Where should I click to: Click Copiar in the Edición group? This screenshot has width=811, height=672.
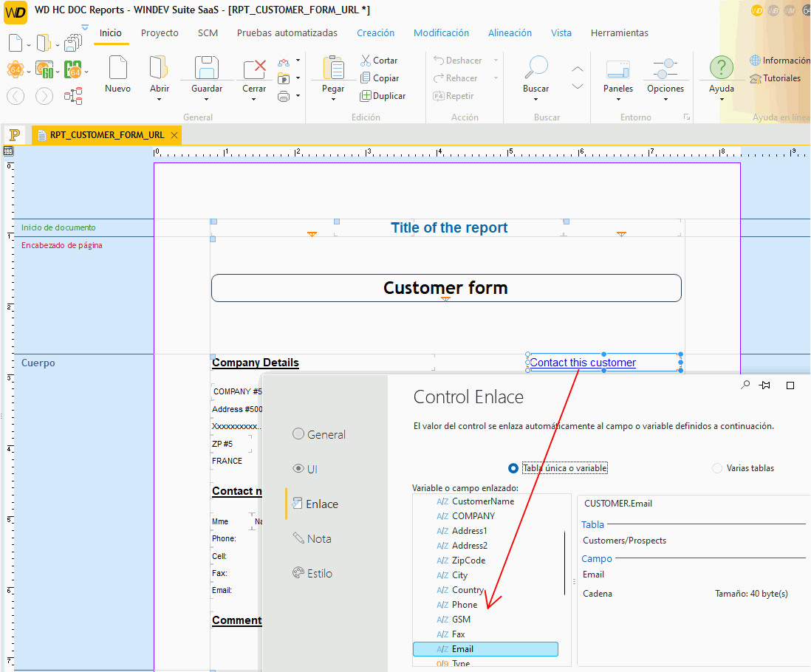point(380,78)
